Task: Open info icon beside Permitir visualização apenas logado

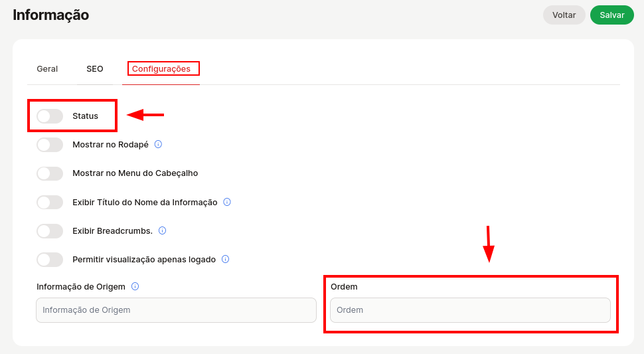Action: coord(226,259)
